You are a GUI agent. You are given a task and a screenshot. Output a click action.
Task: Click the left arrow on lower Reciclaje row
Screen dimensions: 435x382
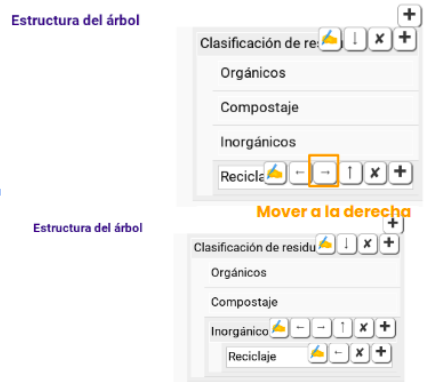(x=339, y=353)
